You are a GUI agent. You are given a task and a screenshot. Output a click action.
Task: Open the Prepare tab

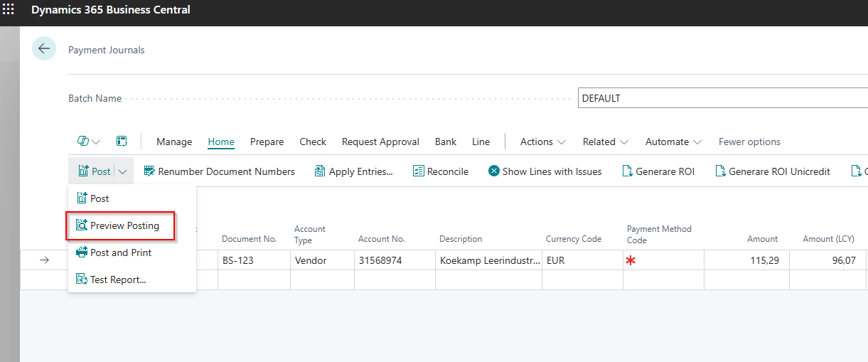click(x=267, y=142)
